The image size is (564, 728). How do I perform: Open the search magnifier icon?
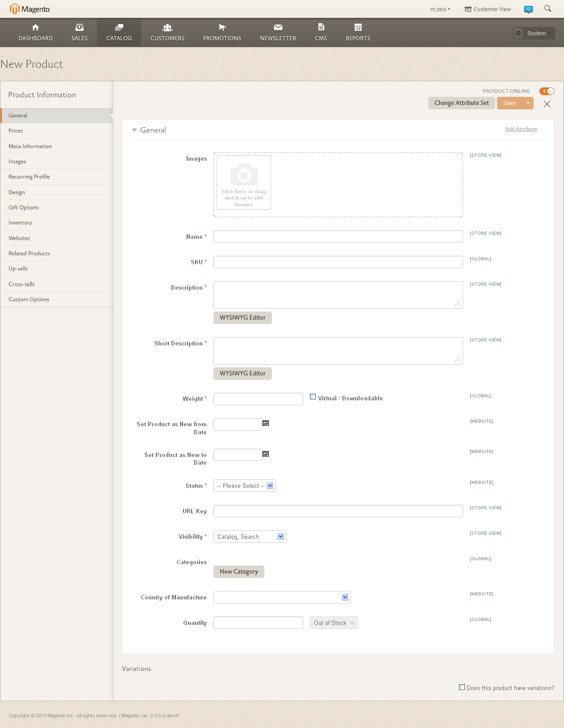click(x=547, y=8)
